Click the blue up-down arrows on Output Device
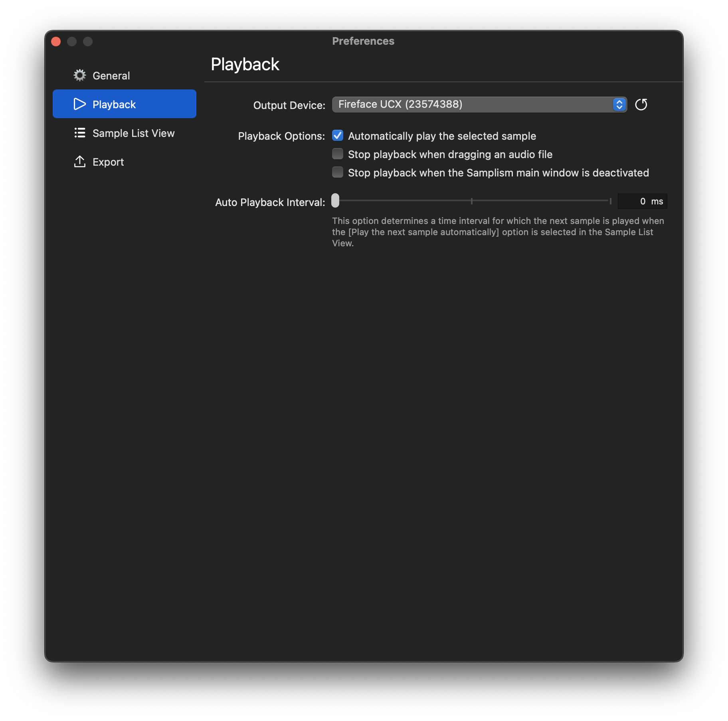The image size is (728, 721). point(619,105)
